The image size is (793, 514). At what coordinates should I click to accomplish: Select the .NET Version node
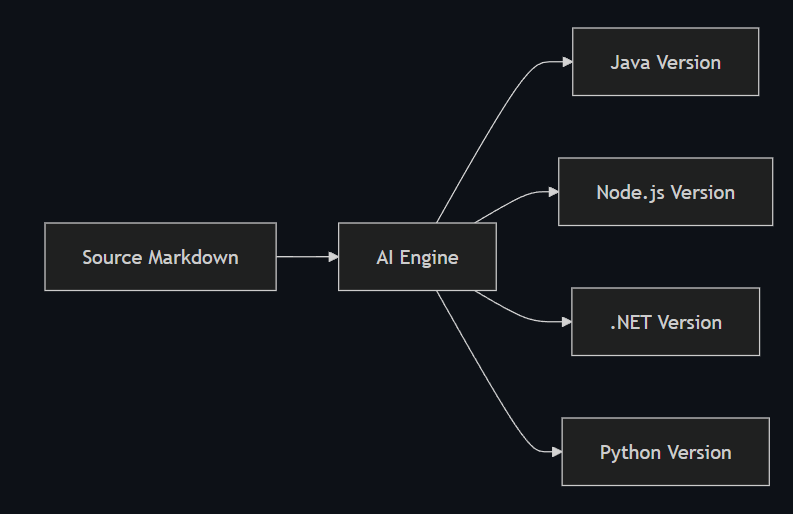666,322
